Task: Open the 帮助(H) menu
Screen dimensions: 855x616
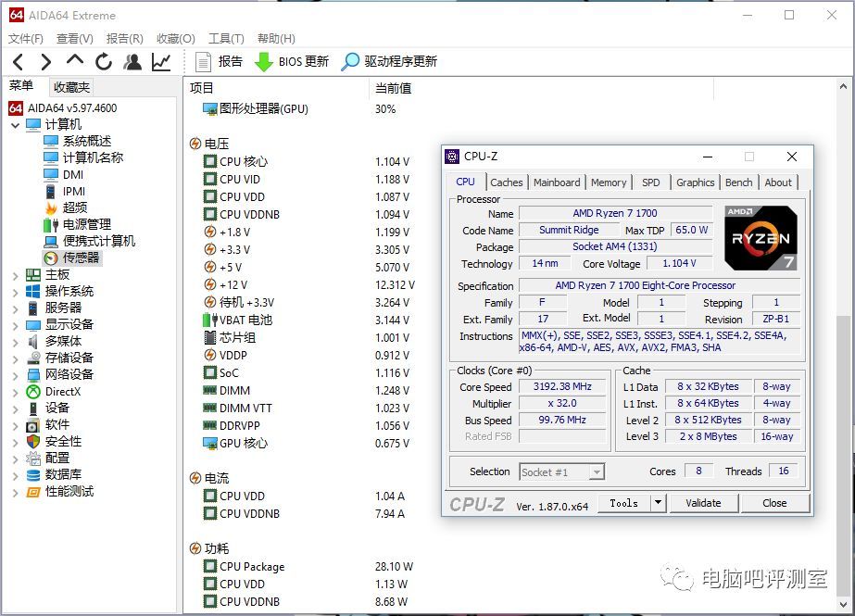Action: [276, 39]
